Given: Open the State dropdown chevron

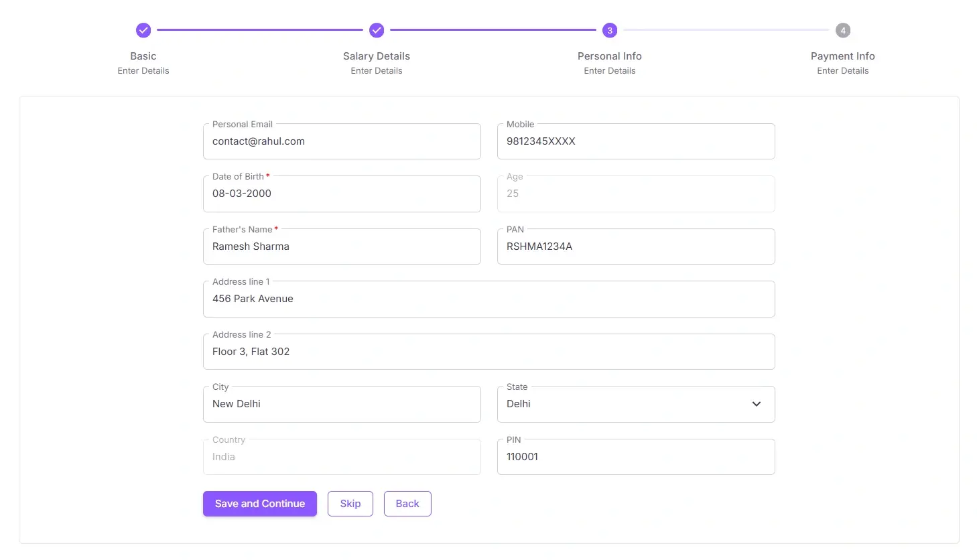Looking at the screenshot, I should pos(757,404).
